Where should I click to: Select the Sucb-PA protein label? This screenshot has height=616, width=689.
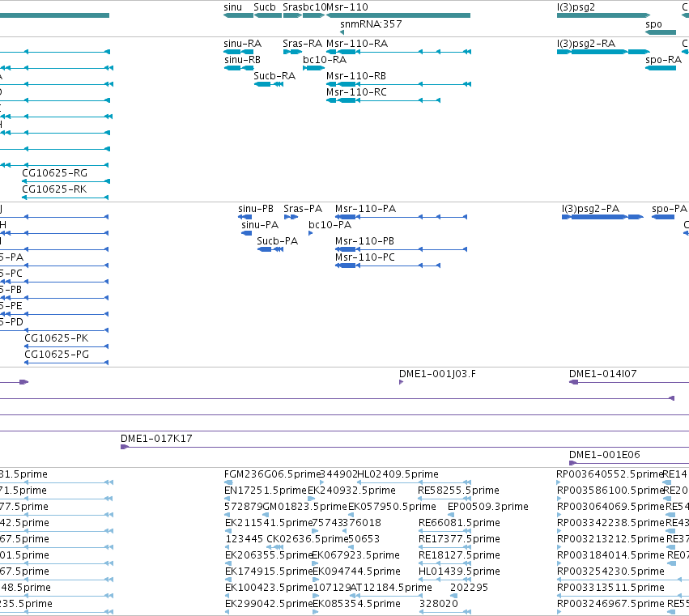[277, 241]
